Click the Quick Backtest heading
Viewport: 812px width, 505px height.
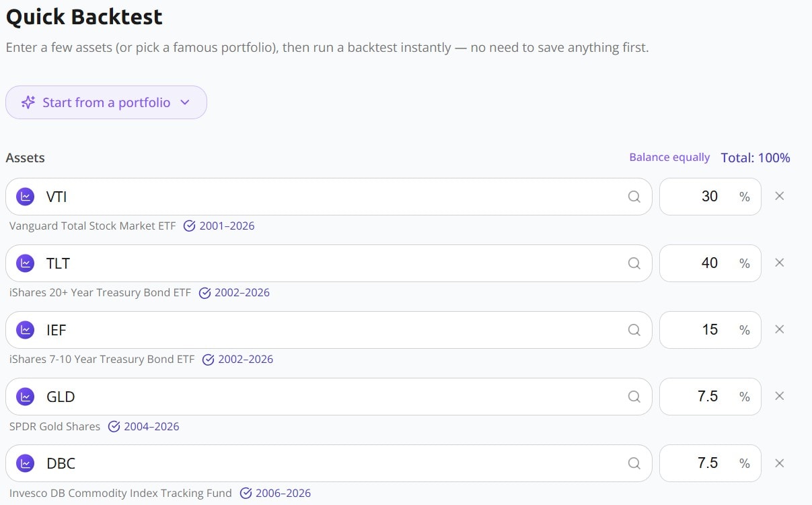[84, 17]
